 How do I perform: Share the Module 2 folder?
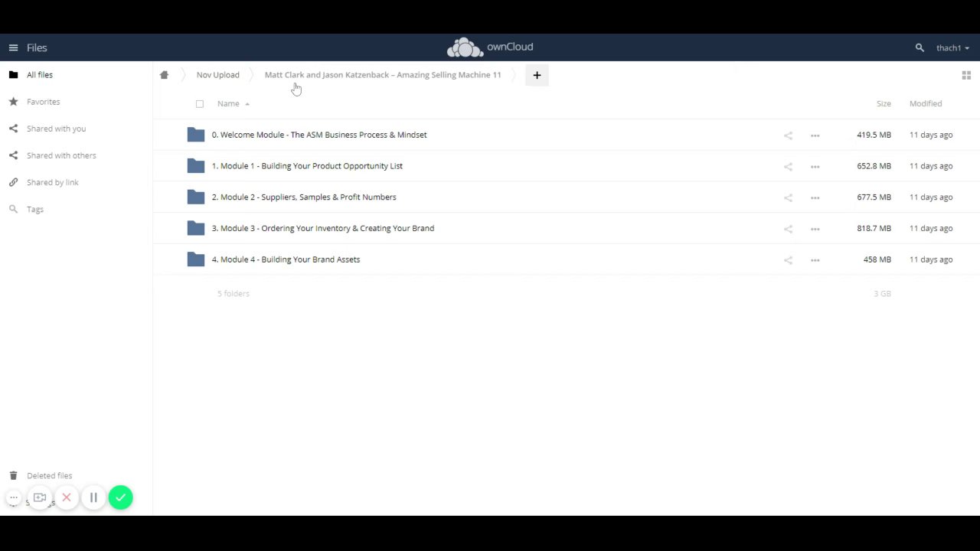pos(788,197)
